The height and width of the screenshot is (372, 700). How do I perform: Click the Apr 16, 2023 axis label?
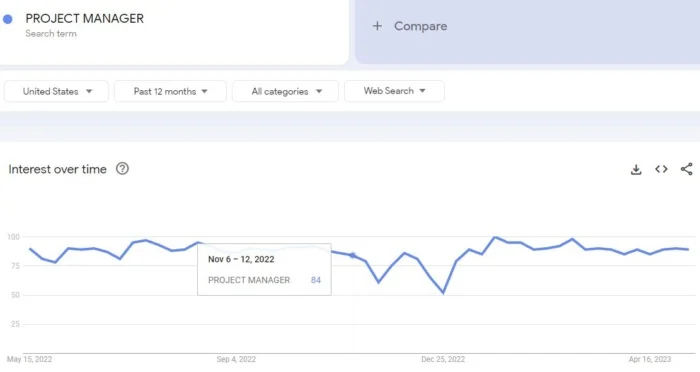(650, 359)
